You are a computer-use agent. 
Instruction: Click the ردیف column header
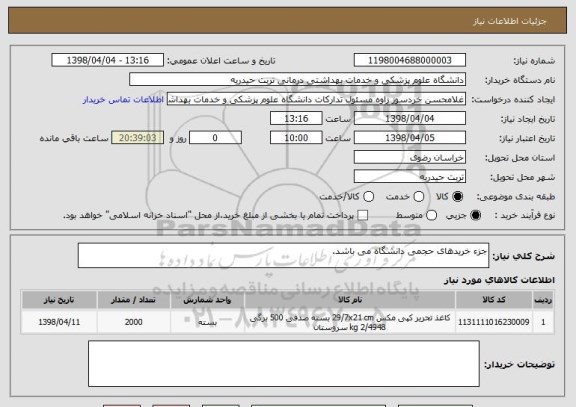pos(543,300)
